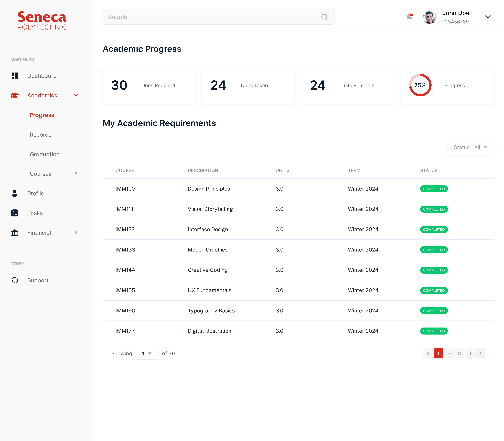This screenshot has height=441, width=504.
Task: Click the IMM133 course code
Action: pyautogui.click(x=125, y=250)
